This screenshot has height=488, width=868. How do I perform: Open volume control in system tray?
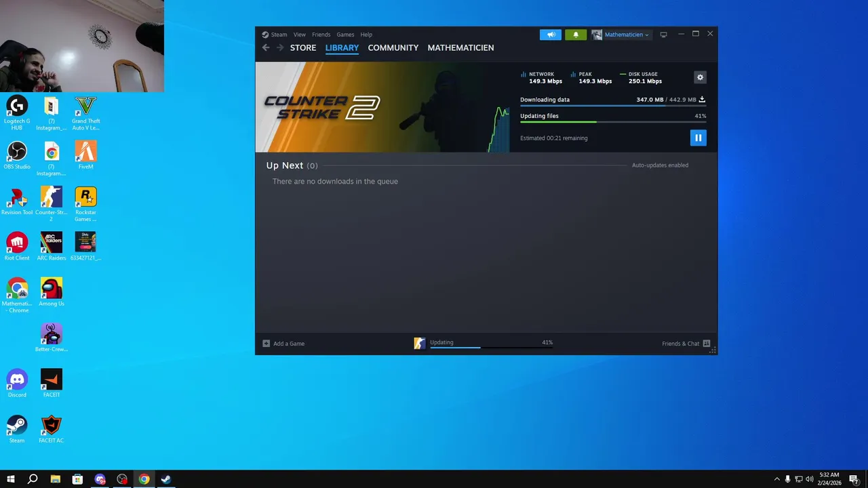[x=810, y=479]
